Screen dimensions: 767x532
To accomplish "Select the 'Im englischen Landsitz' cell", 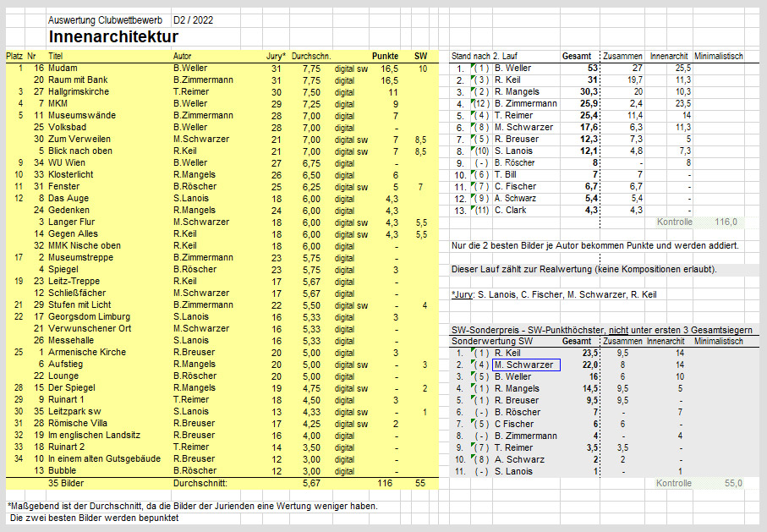I will 94,435.
